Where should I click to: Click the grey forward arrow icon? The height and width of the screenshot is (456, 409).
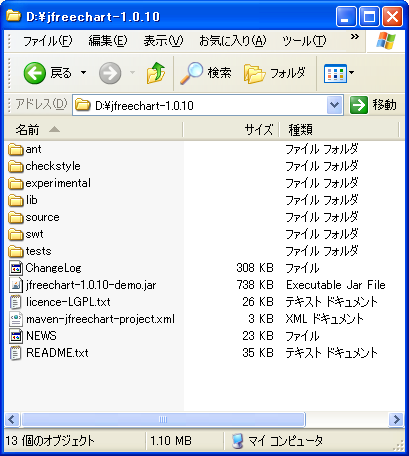(x=110, y=73)
